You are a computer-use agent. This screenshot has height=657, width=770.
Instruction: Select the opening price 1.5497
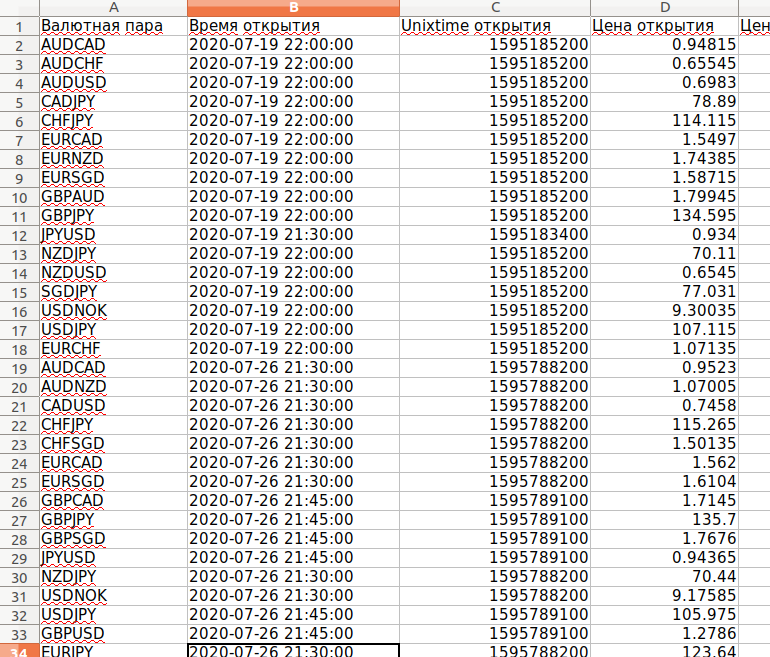coord(664,140)
